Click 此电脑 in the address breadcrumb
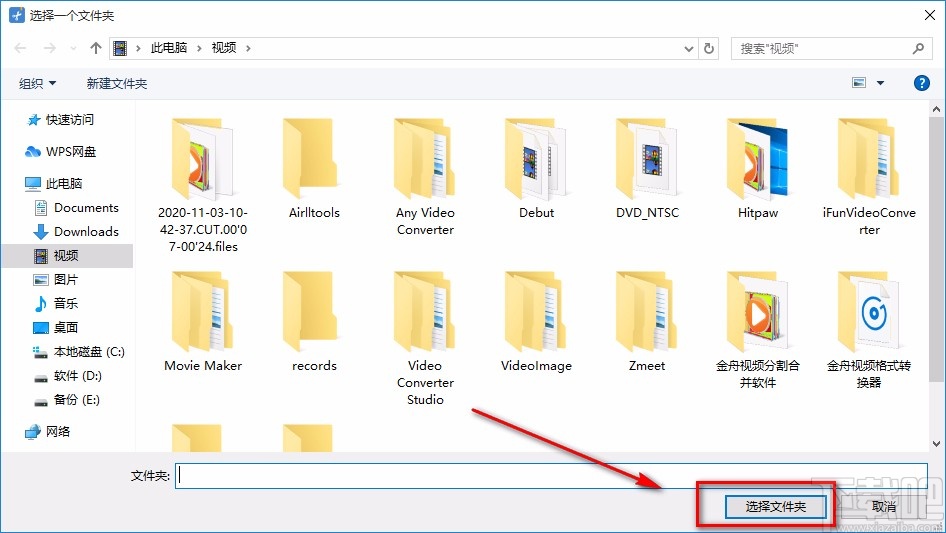Screen dimensions: 946x533 pos(169,48)
